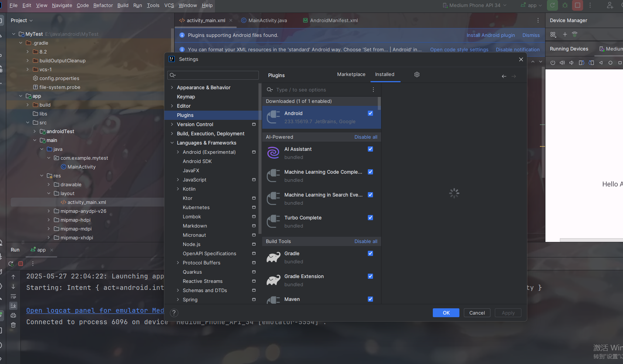
Task: Click emulator back triangle icon
Action: pos(601,63)
